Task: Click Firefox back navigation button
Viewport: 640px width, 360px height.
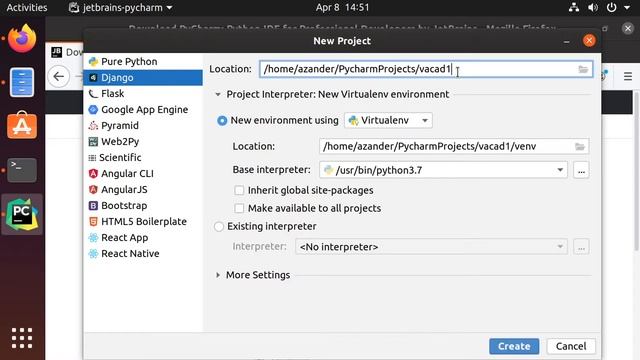Action: click(x=59, y=76)
